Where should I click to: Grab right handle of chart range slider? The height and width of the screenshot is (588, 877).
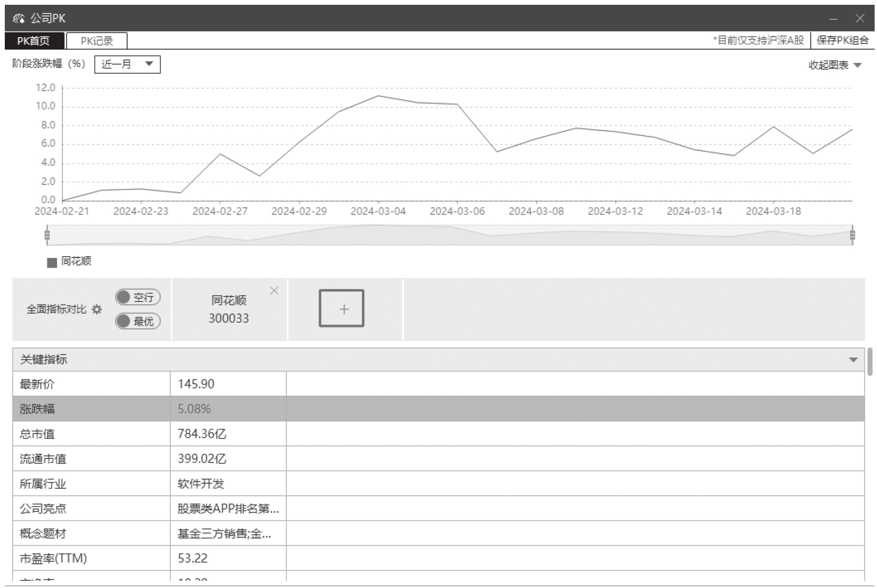tap(852, 235)
